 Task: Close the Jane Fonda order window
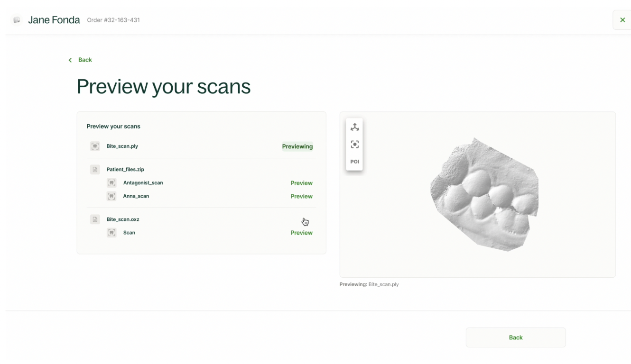click(622, 20)
